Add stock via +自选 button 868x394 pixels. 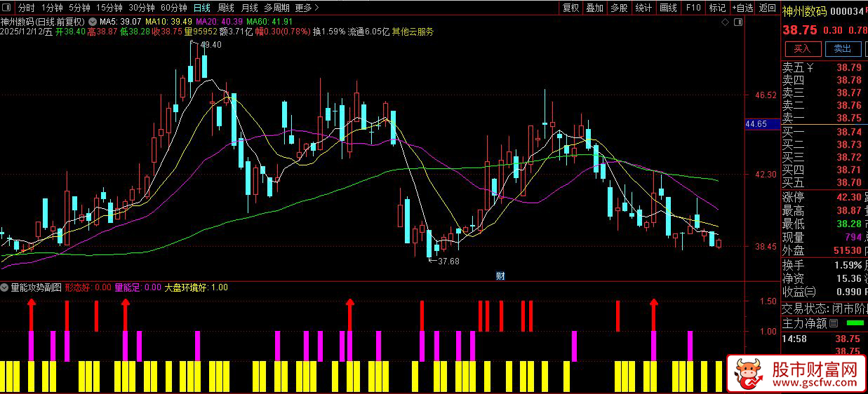742,8
